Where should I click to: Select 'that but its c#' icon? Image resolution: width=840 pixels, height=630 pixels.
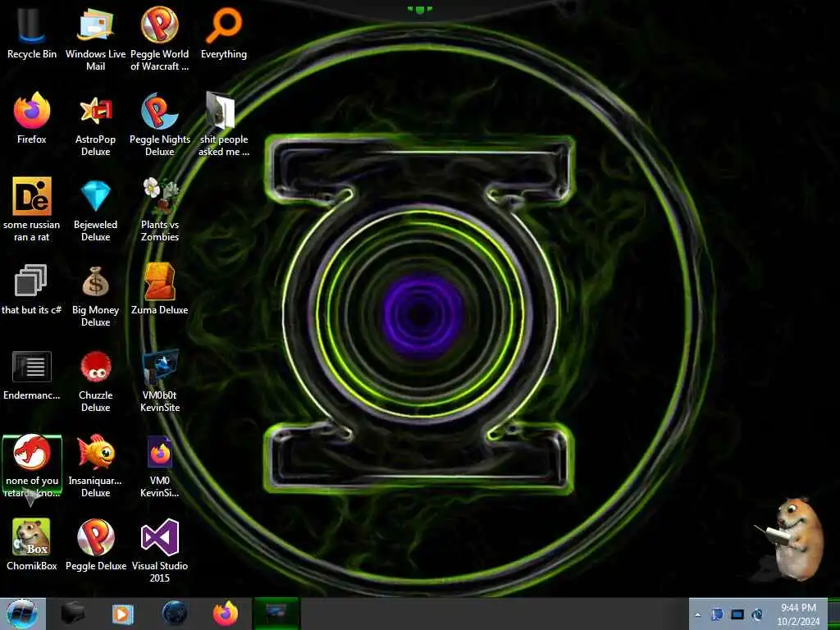pyautogui.click(x=32, y=289)
